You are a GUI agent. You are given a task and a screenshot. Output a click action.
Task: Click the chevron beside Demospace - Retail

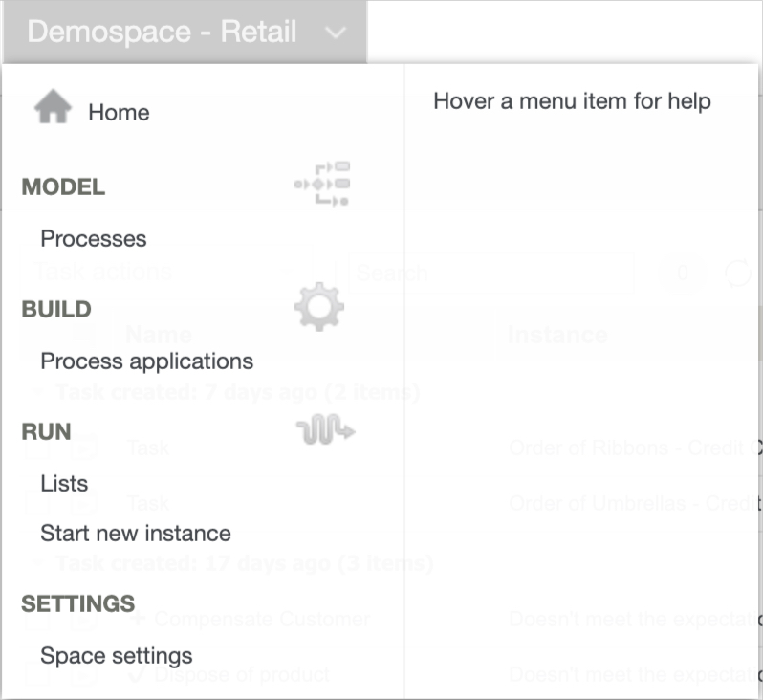[x=336, y=33]
